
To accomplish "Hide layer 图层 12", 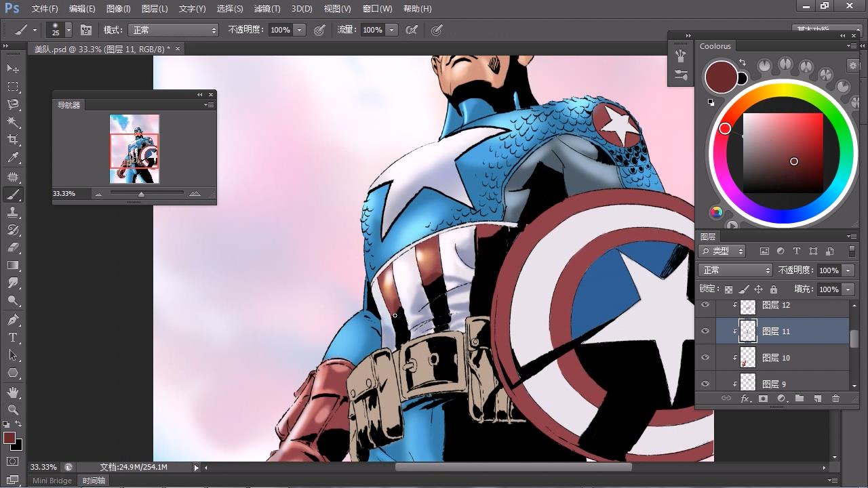I will [705, 305].
